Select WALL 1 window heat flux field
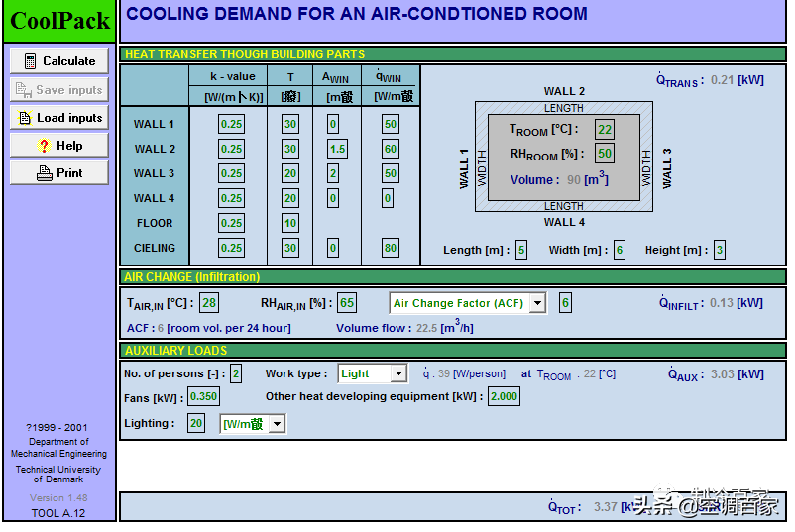Image resolution: width=795 pixels, height=532 pixels. coord(390,124)
